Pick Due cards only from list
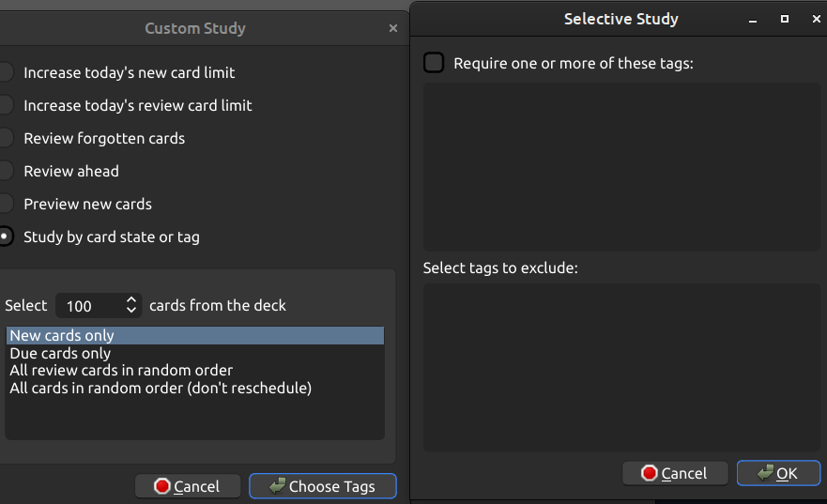Screen dimensions: 827x504 [x=60, y=354]
